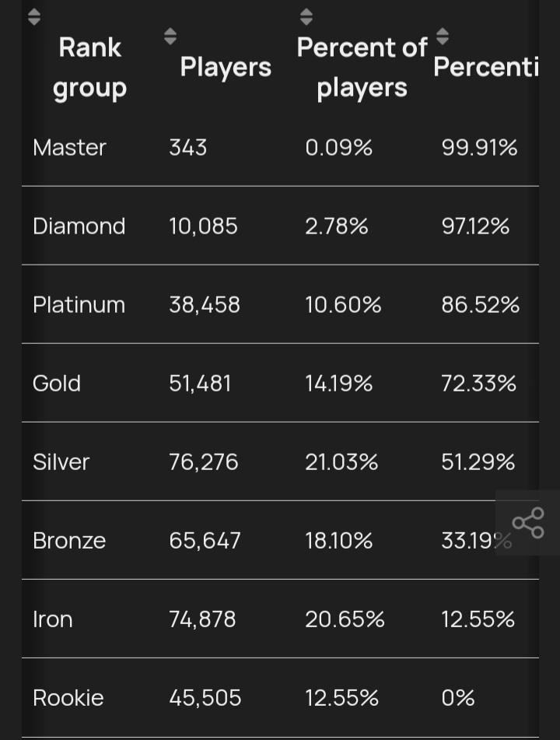Click the sort arrows above Percentile column
560x740 pixels.
(442, 35)
